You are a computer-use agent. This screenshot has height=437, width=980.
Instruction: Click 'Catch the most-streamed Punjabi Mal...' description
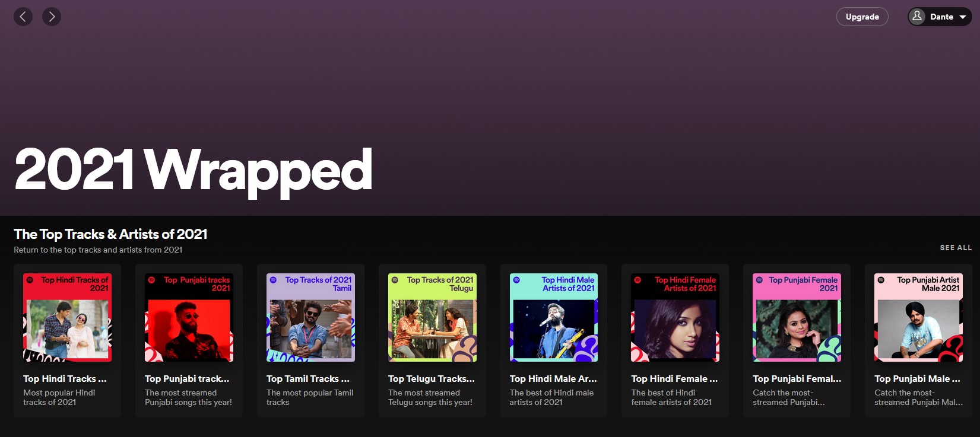coord(918,397)
